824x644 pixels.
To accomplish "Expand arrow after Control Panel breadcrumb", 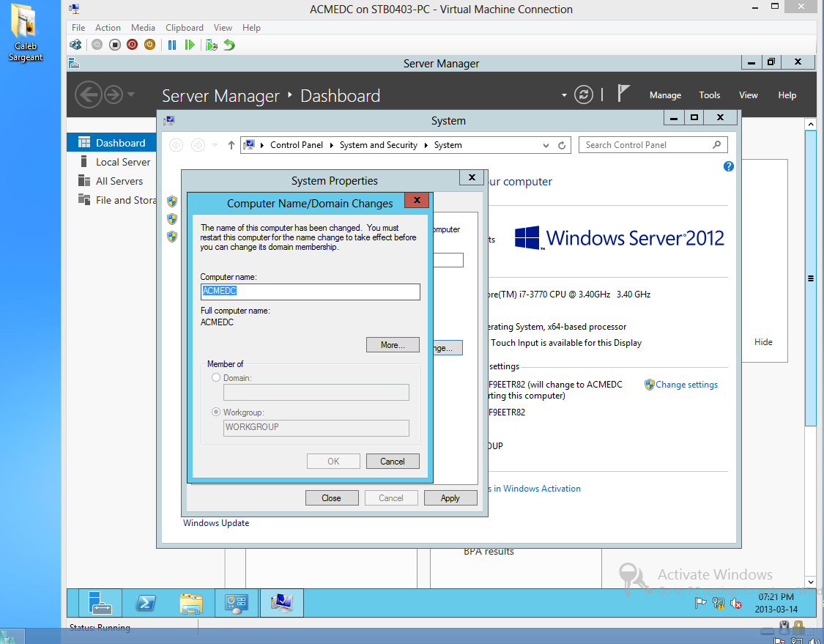I will 332,145.
